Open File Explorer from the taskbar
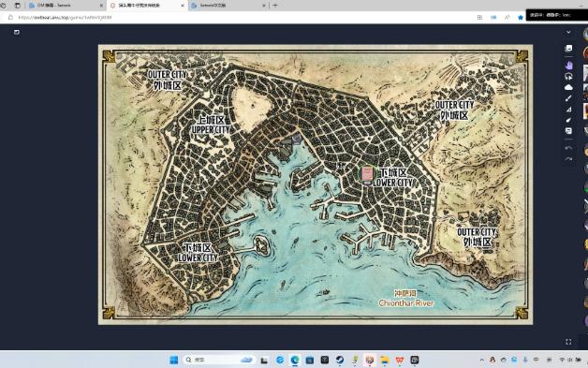The width and height of the screenshot is (588, 368). pyautogui.click(x=385, y=360)
